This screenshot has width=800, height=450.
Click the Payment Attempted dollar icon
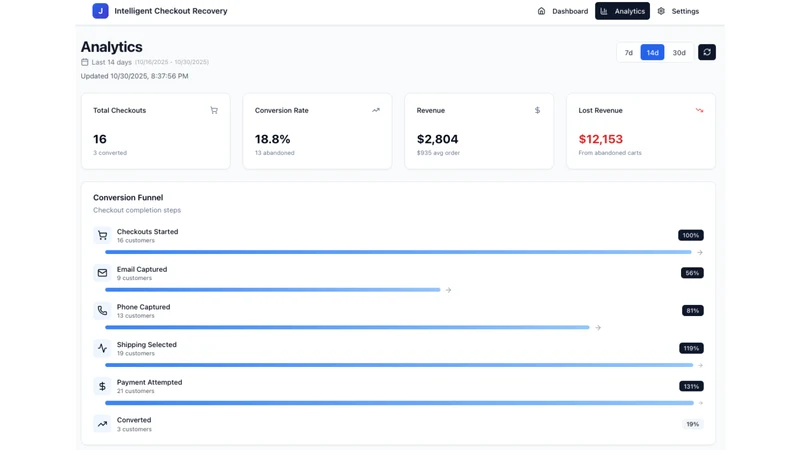[102, 386]
